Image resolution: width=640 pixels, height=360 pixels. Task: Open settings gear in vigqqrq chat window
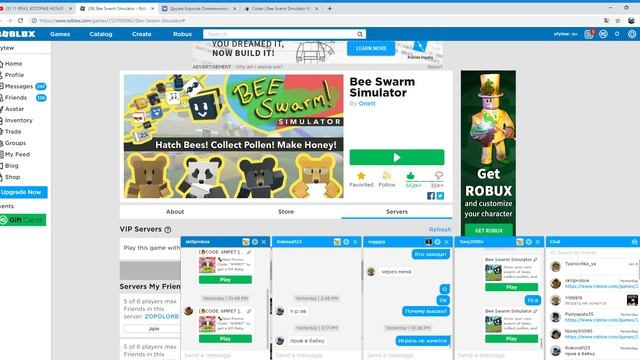click(x=438, y=242)
